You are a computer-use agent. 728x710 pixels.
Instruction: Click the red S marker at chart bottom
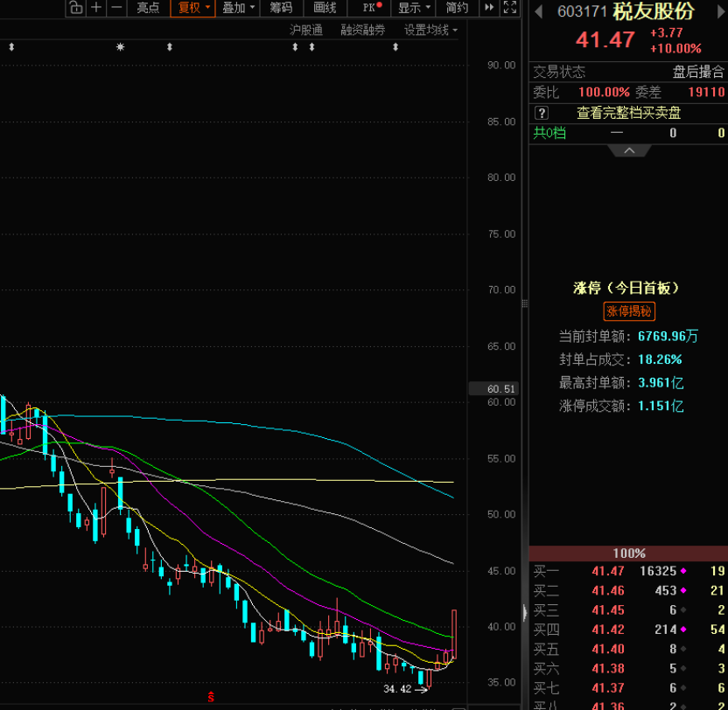(x=211, y=697)
